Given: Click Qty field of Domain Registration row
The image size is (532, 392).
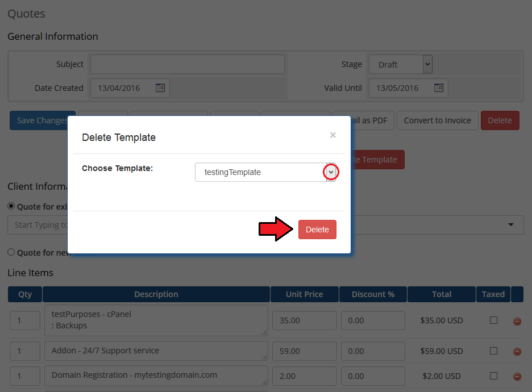Looking at the screenshot, I should [25, 376].
